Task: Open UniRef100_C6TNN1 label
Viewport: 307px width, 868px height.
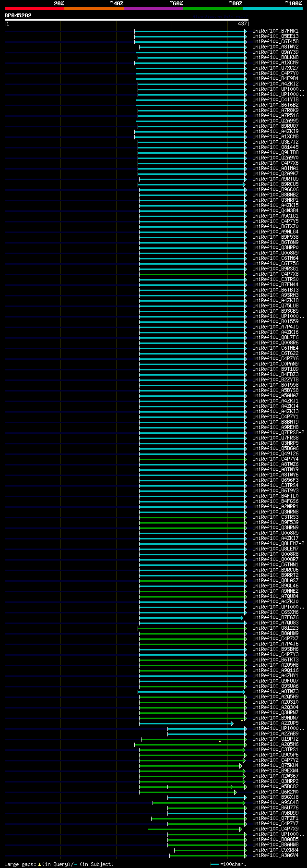Action: click(275, 564)
